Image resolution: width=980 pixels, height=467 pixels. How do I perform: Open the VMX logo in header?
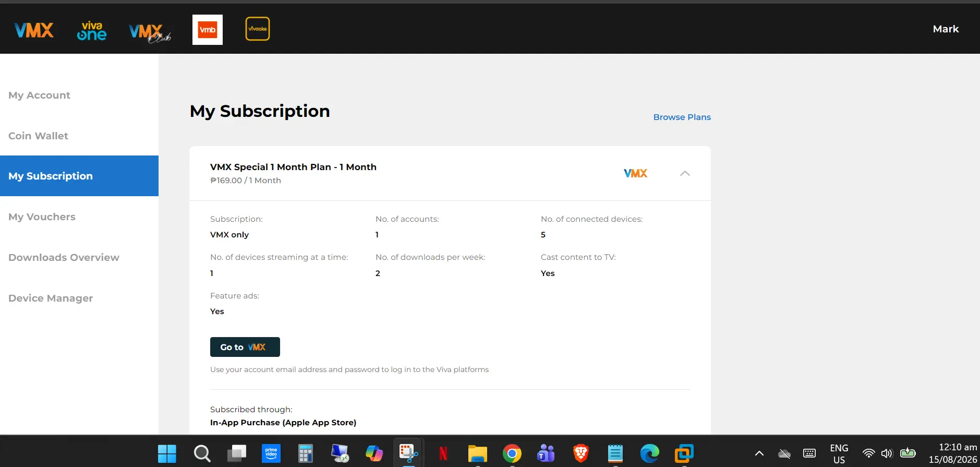[x=34, y=30]
